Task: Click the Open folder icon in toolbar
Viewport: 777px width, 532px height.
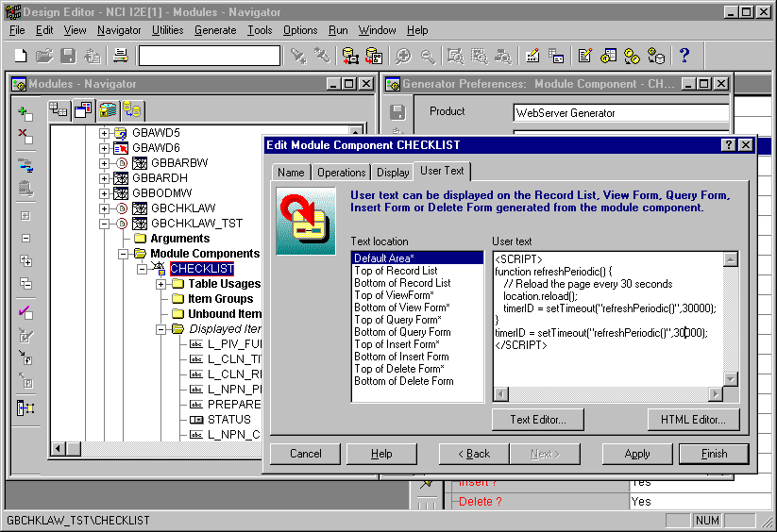Action: click(43, 56)
